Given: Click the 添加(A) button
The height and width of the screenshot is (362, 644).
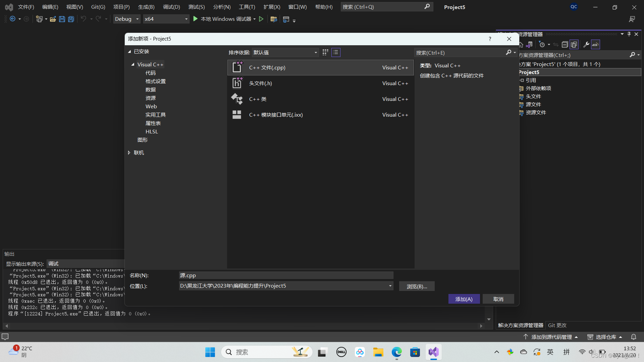Looking at the screenshot, I should click(464, 299).
